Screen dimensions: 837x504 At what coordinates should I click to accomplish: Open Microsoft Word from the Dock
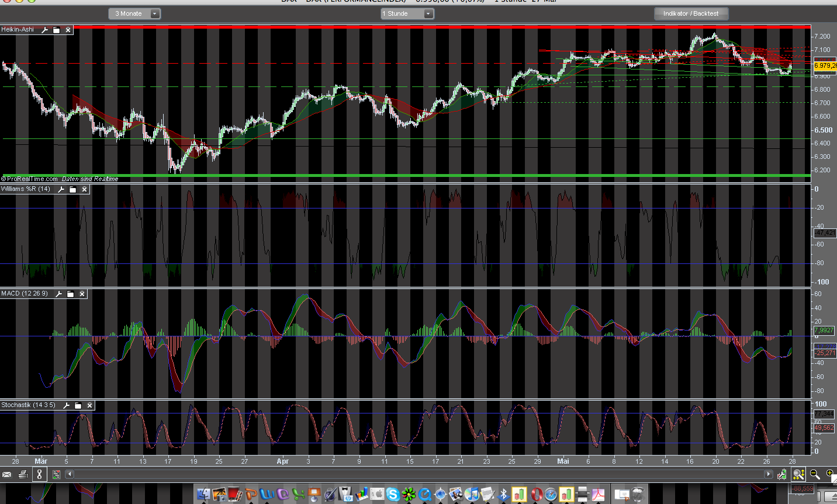point(267,495)
